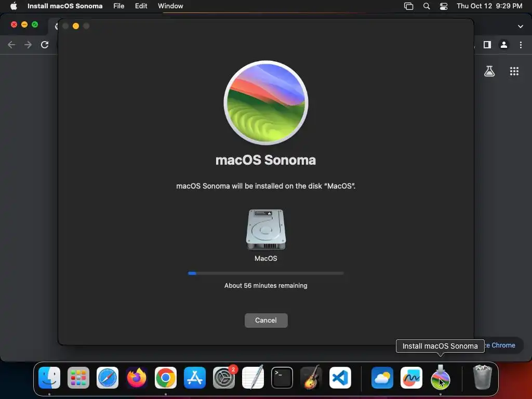Open the Chrome profile icon
The width and height of the screenshot is (532, 399).
504,45
